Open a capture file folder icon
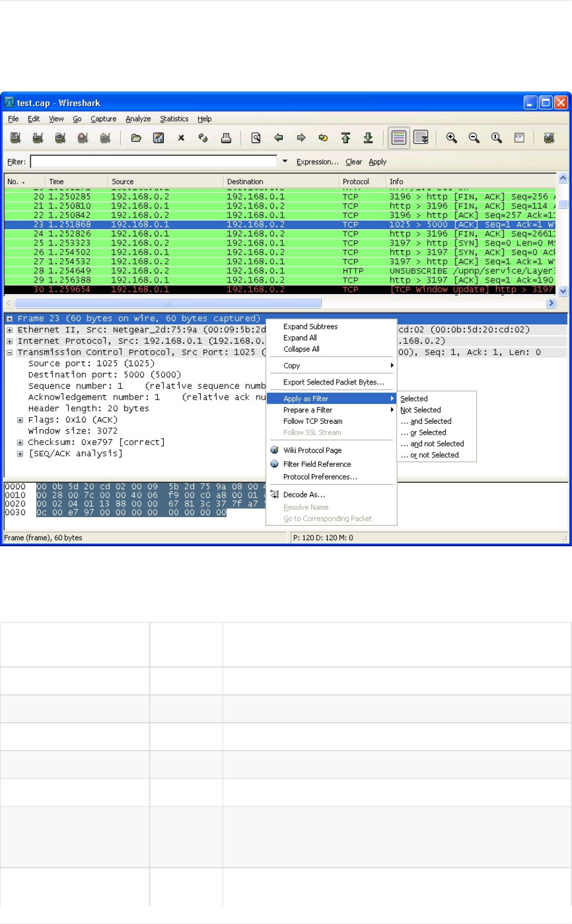572x924 pixels. click(x=136, y=138)
